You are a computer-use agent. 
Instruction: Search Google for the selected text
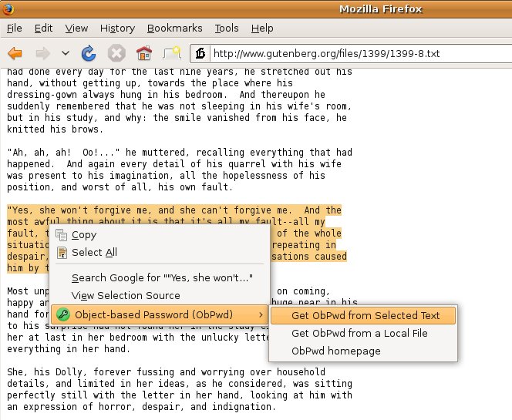[160, 277]
